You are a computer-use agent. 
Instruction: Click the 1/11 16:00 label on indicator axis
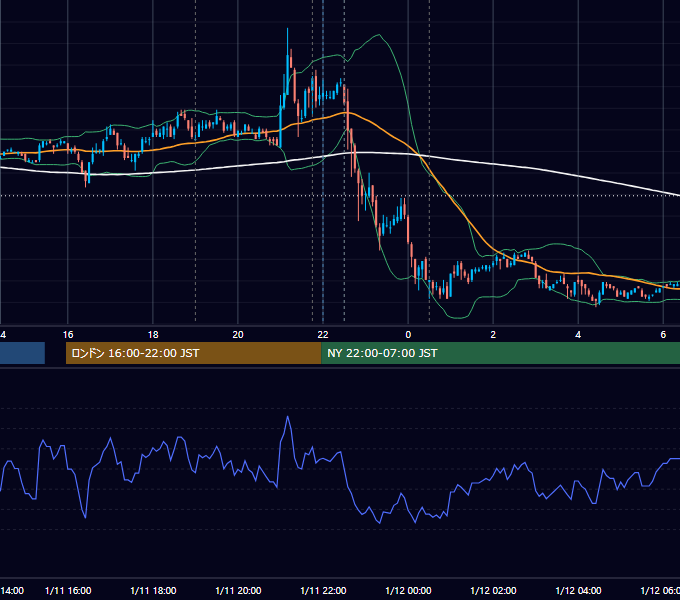click(x=68, y=590)
